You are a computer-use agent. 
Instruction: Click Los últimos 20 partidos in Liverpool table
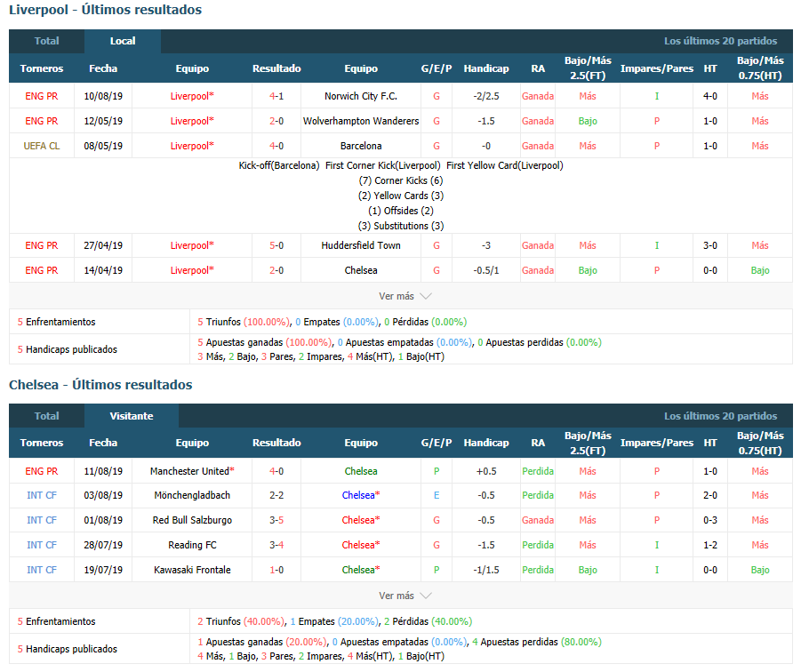[720, 41]
